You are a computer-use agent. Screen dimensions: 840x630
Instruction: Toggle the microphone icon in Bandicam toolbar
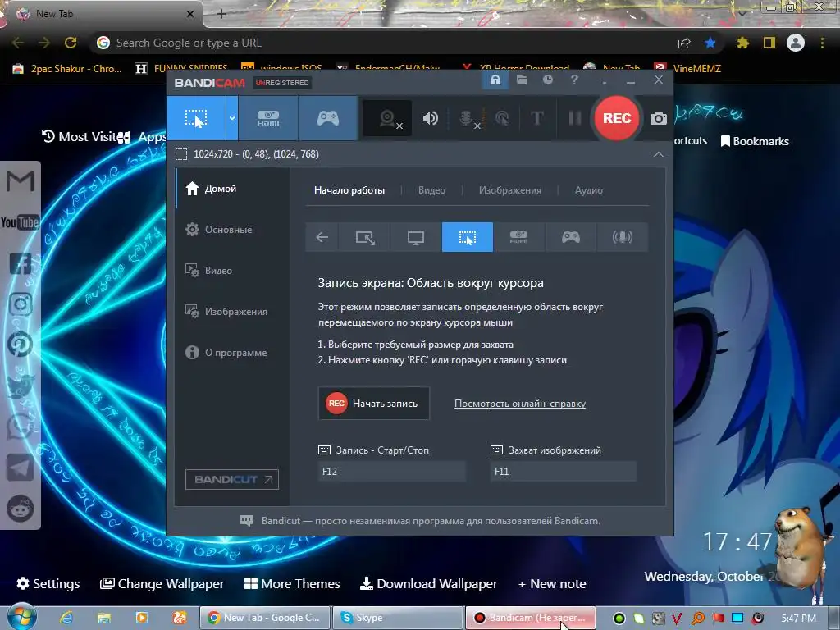coord(467,118)
